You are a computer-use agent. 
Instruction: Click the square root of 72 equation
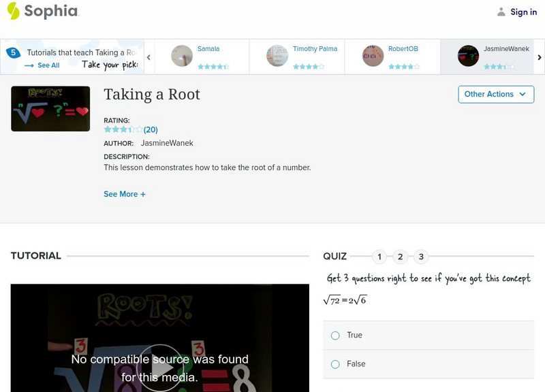[345, 300]
